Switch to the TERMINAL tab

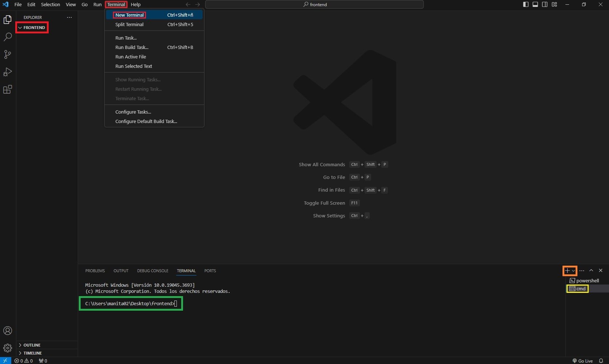(186, 271)
